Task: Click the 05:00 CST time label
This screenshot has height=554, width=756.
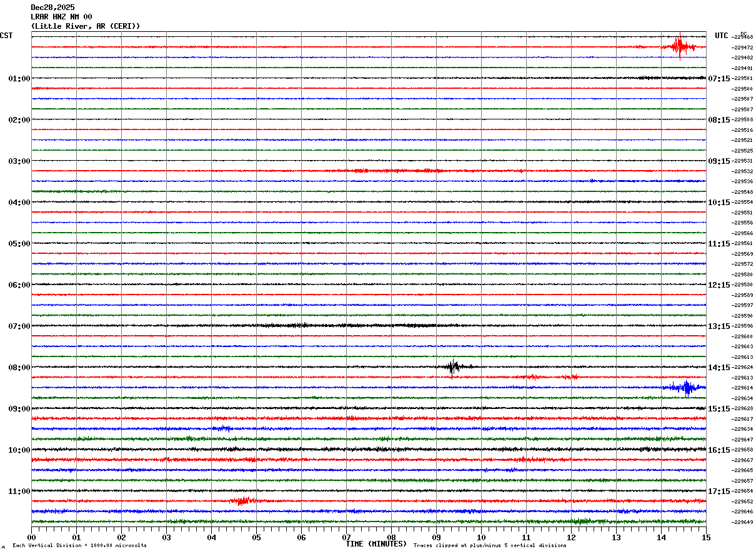Action: coord(19,244)
